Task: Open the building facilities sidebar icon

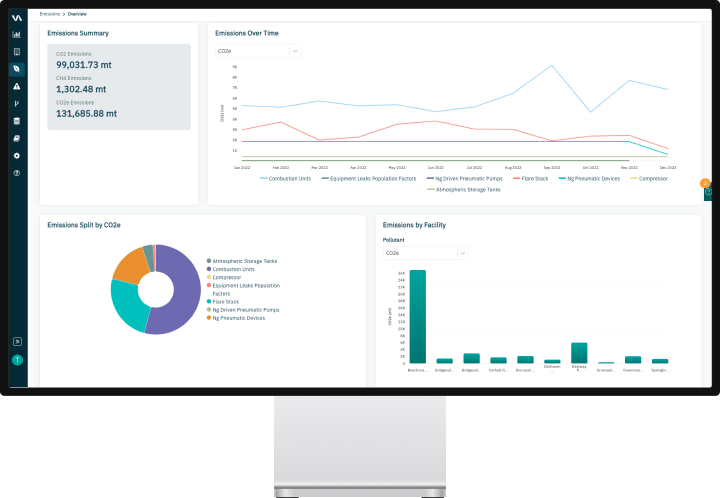Action: point(17,51)
